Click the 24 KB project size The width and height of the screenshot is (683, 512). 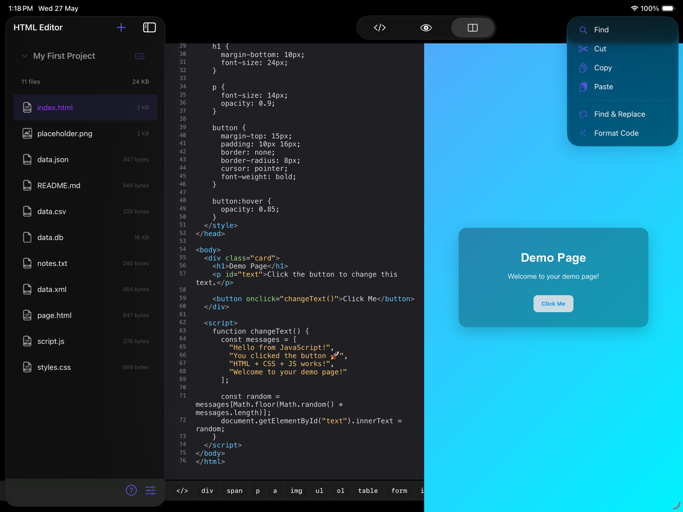pyautogui.click(x=141, y=81)
